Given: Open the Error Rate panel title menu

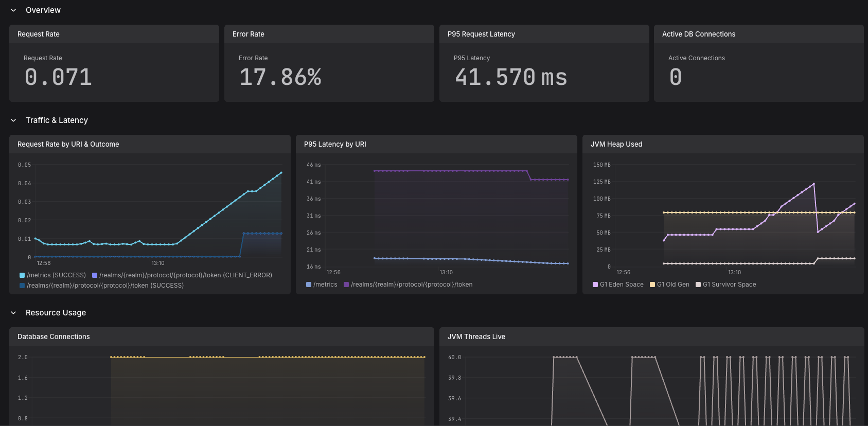Looking at the screenshot, I should click(249, 34).
